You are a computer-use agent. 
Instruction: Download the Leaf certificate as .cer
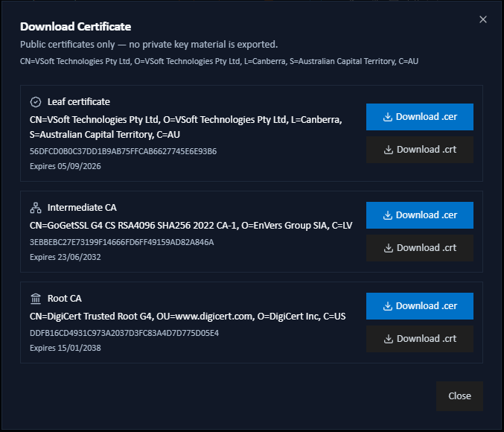click(419, 117)
